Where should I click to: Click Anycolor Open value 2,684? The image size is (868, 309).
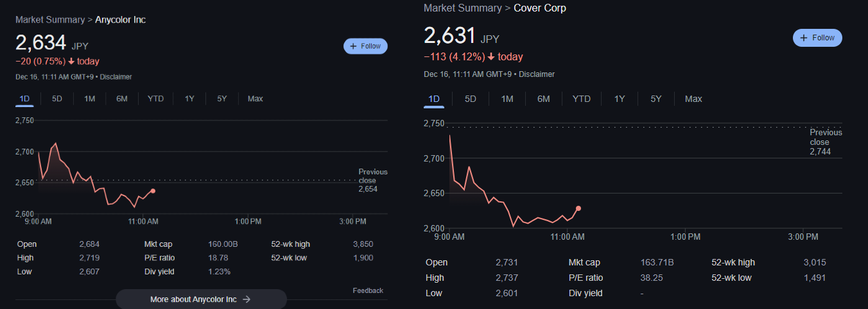coord(89,244)
